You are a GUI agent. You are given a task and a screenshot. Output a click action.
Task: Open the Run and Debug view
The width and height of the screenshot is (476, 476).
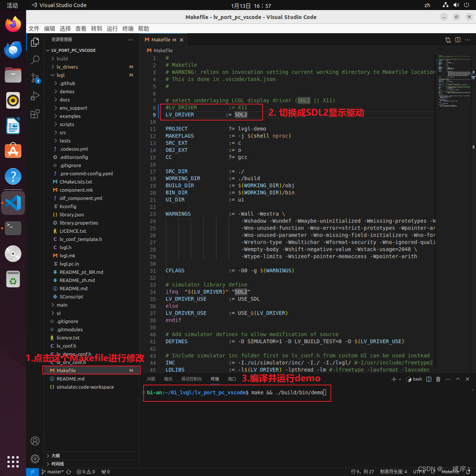coord(35,96)
